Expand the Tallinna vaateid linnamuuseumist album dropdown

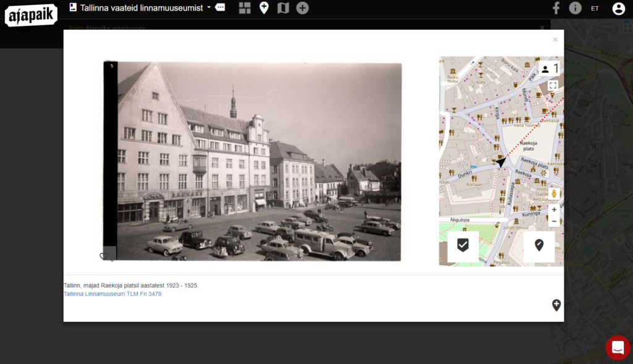[208, 8]
